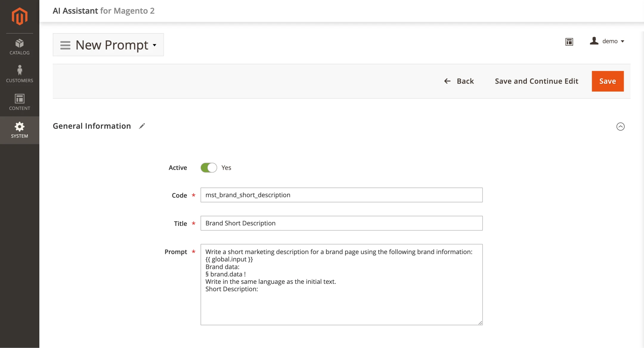Click the Prompt textarea resize handle
This screenshot has width=644, height=348.
[480, 323]
